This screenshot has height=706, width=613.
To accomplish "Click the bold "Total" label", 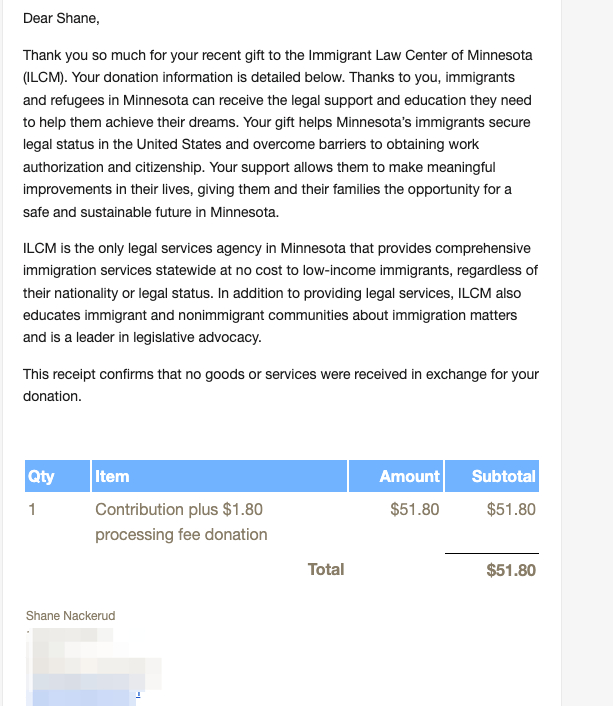I will (326, 569).
